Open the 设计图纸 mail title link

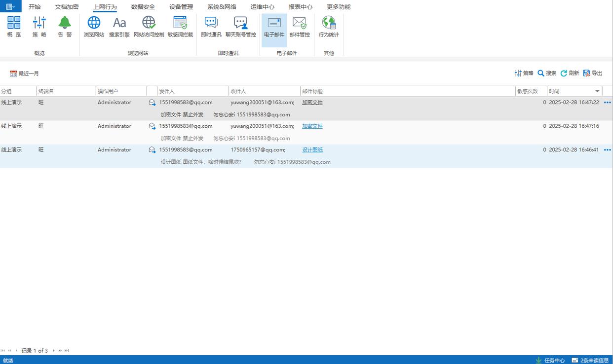coord(312,150)
